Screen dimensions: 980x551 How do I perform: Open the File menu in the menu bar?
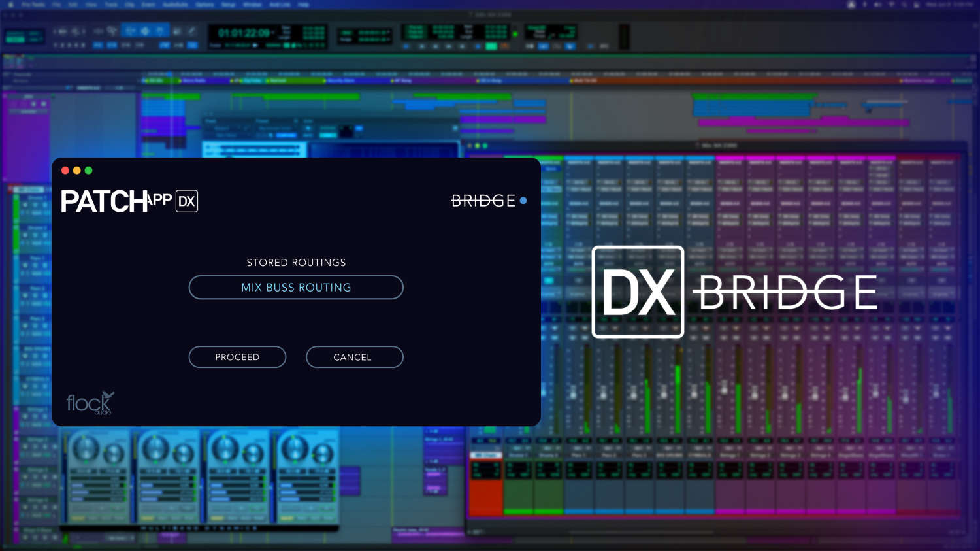coord(55,5)
